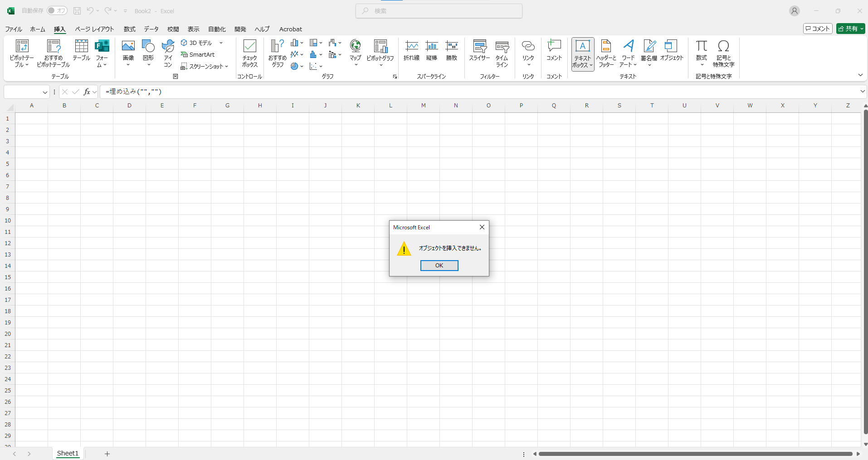Click the 共有 (Share) button
Viewport: 868px width, 460px height.
click(850, 29)
